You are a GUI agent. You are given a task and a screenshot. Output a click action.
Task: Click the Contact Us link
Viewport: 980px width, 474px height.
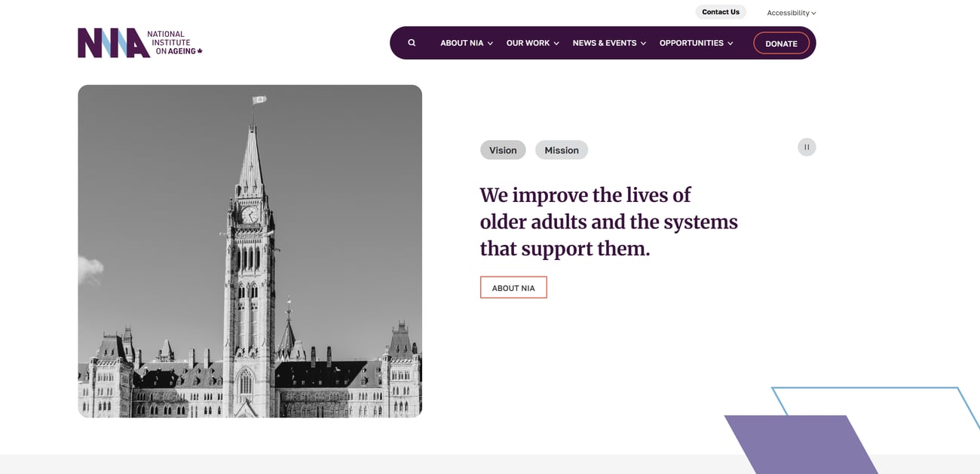point(721,12)
